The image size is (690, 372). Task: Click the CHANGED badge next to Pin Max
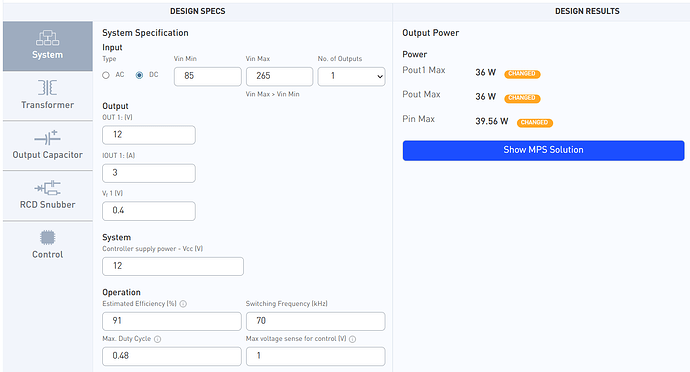coord(535,123)
